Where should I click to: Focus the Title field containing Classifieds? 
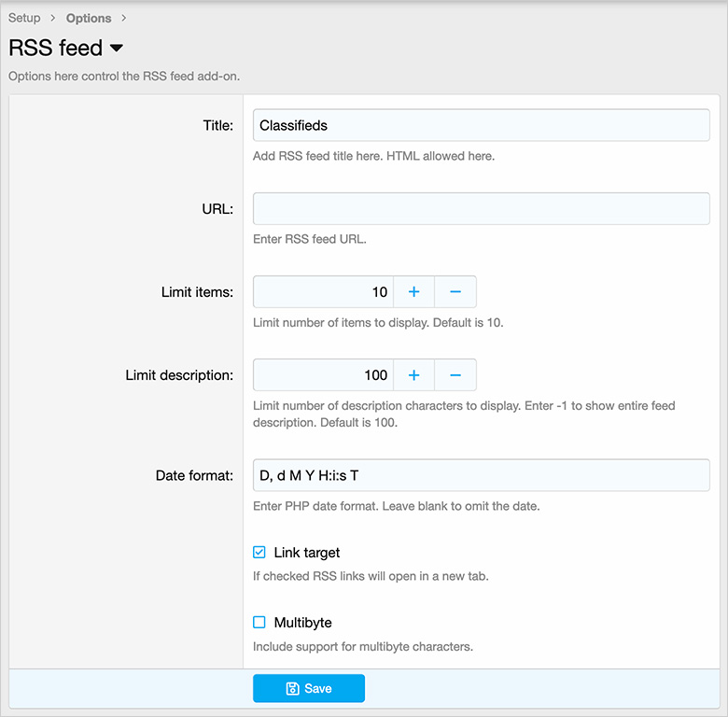(x=481, y=125)
